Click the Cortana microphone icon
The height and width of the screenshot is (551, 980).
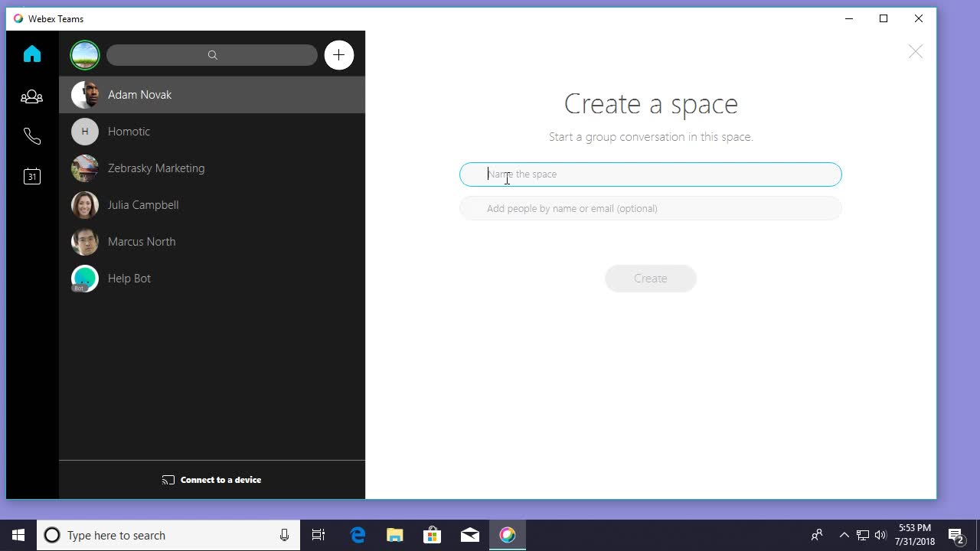[x=284, y=535]
